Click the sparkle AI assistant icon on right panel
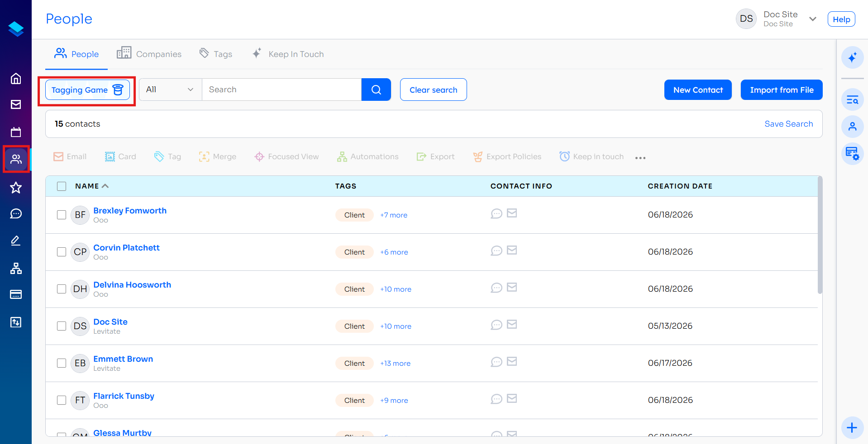This screenshot has width=868, height=444. coord(852,57)
